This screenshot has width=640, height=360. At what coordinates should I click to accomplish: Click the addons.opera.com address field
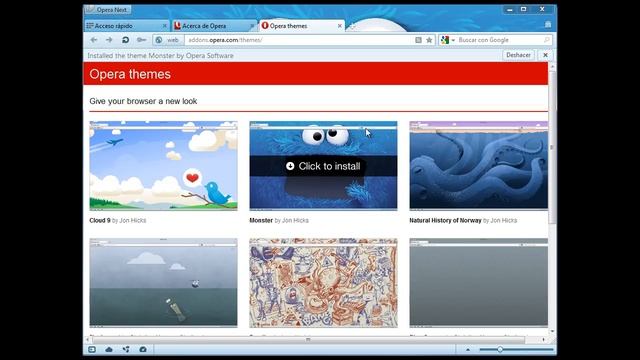point(300,40)
